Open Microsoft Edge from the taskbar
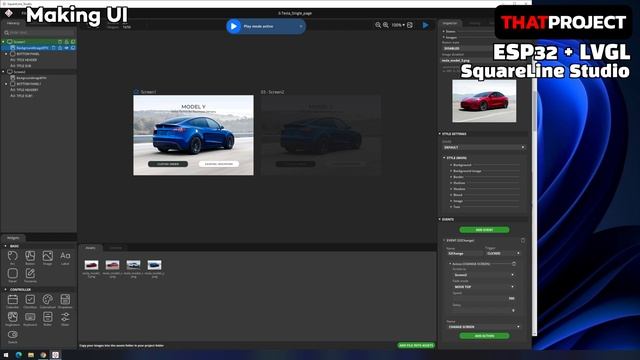The height and width of the screenshot is (360, 640). 18,355
